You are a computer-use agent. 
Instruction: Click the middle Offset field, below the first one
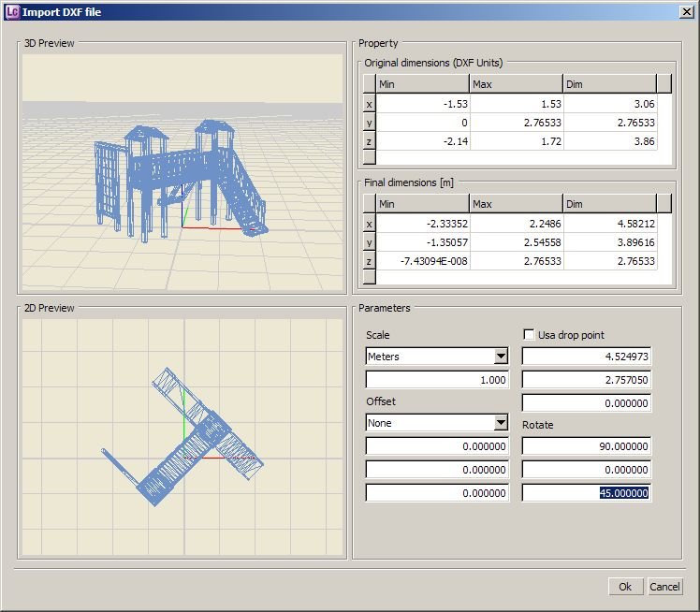[437, 470]
